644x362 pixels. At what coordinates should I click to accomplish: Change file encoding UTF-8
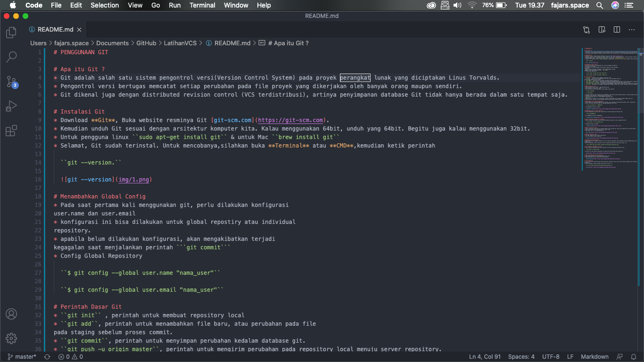[551, 357]
